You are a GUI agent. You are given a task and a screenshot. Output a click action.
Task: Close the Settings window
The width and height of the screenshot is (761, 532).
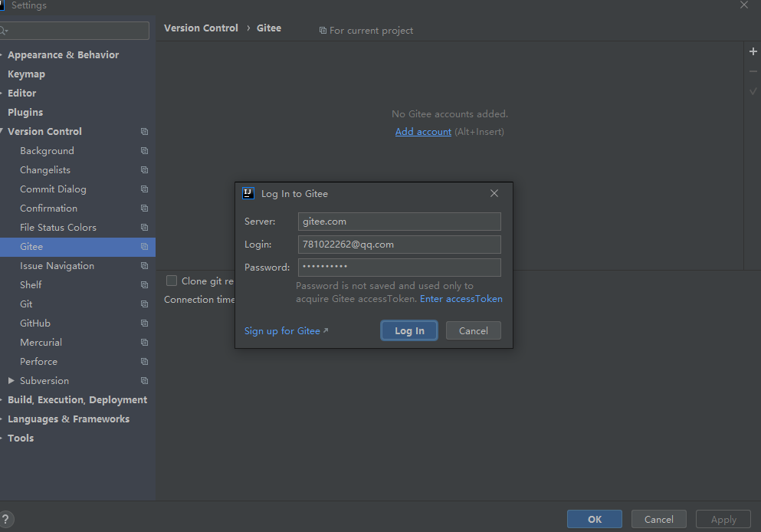pyautogui.click(x=743, y=5)
